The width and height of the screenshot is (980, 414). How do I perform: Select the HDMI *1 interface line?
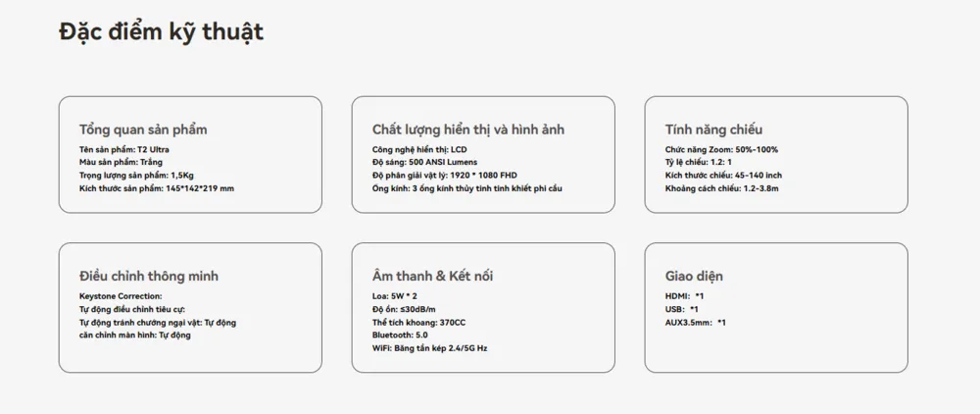[x=684, y=296]
